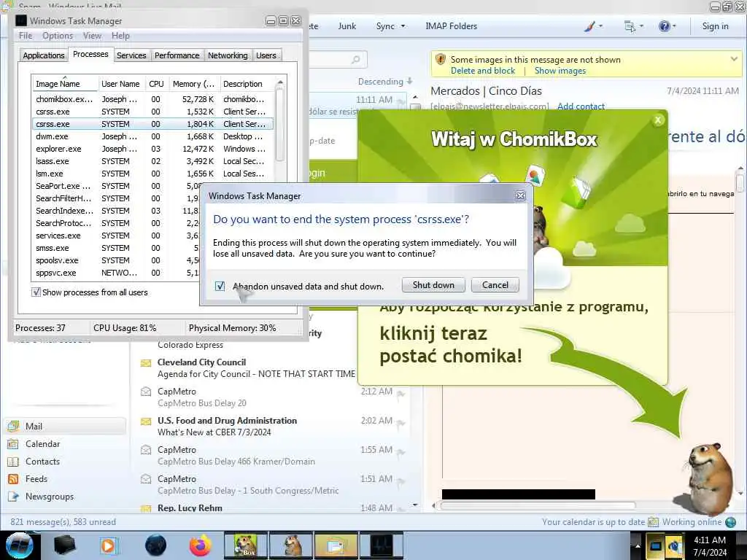Sort processes by User Name column

click(x=120, y=84)
